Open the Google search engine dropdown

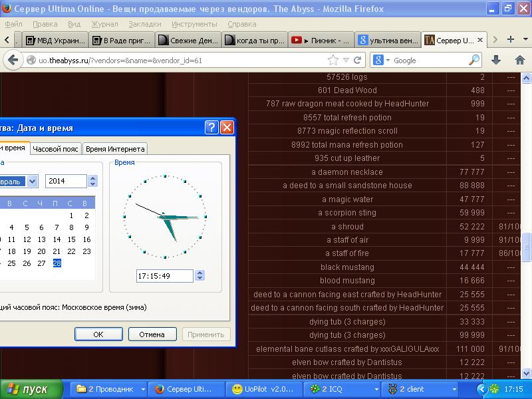coord(380,60)
